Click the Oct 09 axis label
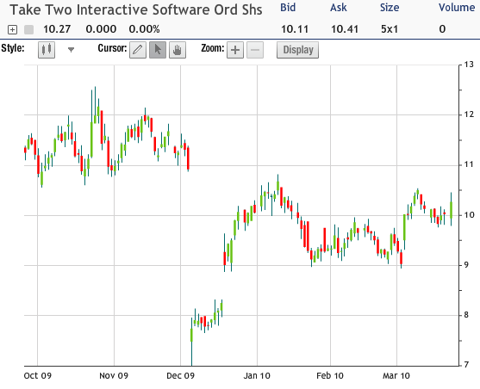Screen dimensions: 480x389 pos(38,376)
